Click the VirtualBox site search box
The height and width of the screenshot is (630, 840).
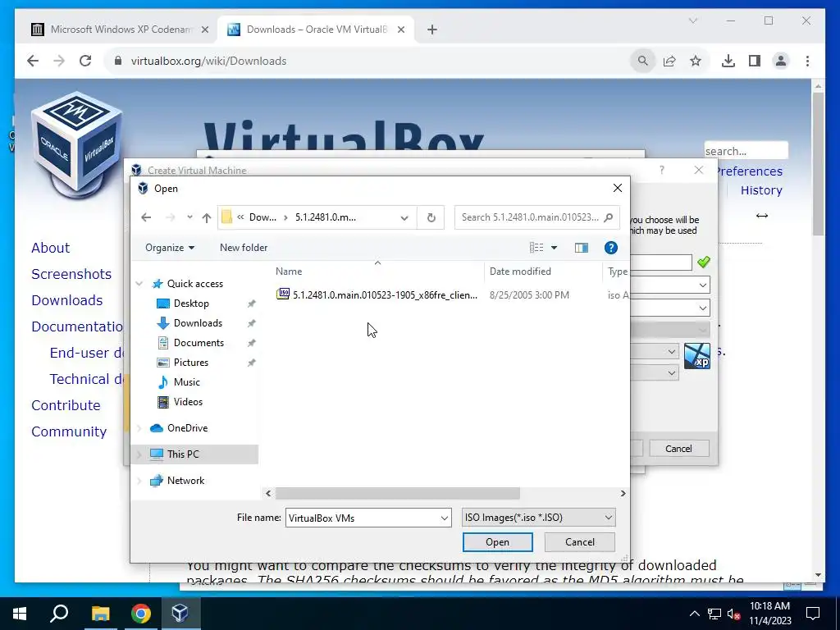(x=746, y=151)
